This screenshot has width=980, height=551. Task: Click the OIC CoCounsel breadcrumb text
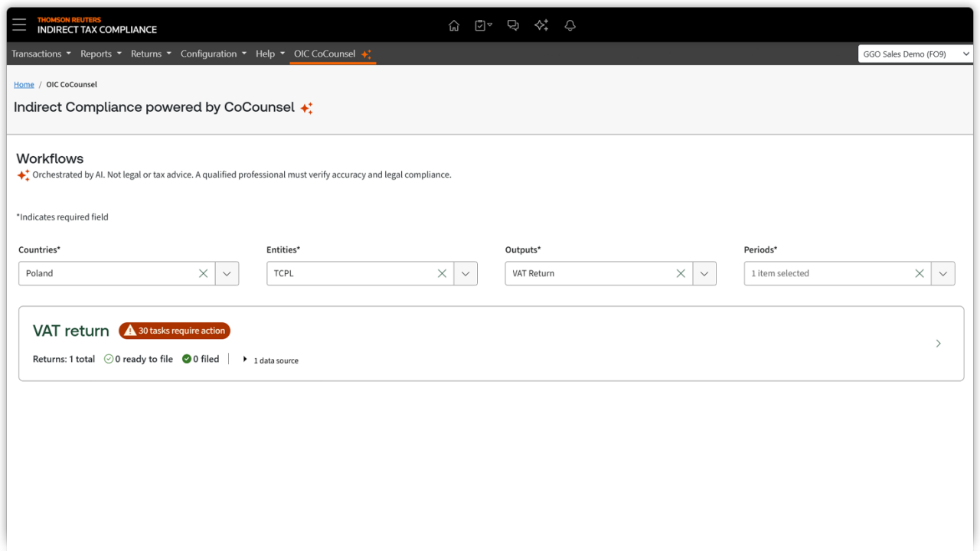click(72, 84)
